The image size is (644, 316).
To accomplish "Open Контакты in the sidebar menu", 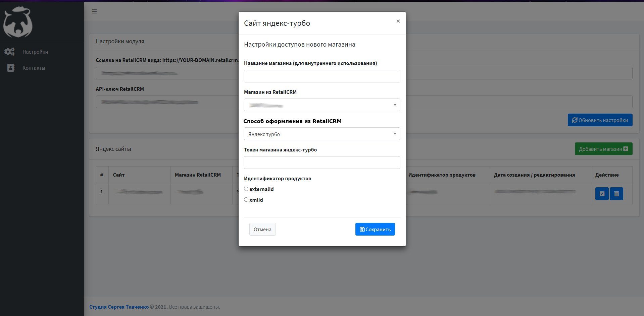I will point(34,68).
